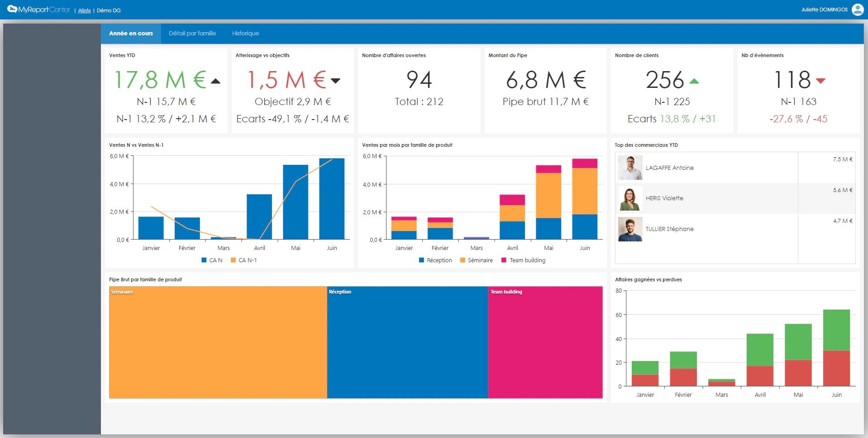Screen dimensions: 868x438
Task: Click the Avril bar in Ventes N vs N-1
Action: 259,217
